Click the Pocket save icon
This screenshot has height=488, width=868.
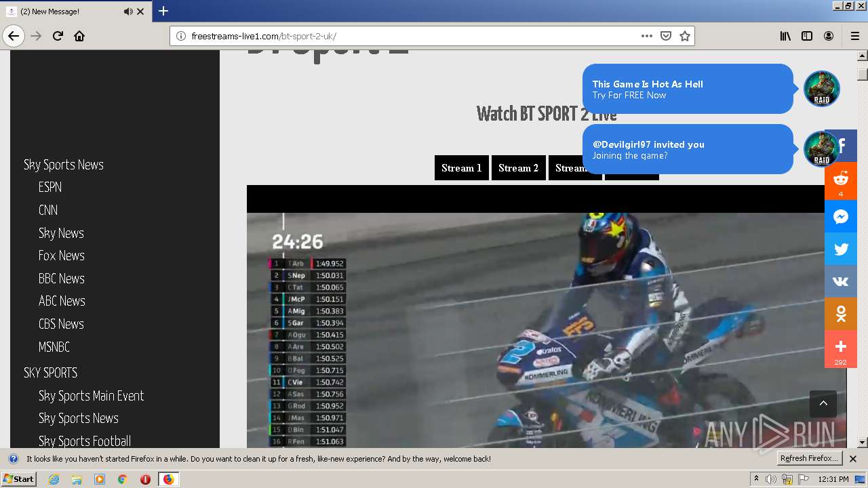point(666,36)
